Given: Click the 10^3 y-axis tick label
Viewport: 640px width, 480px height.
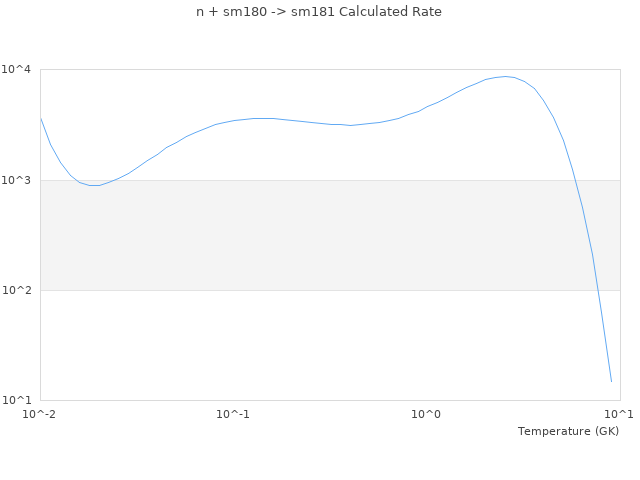Looking at the screenshot, I should coord(17,180).
